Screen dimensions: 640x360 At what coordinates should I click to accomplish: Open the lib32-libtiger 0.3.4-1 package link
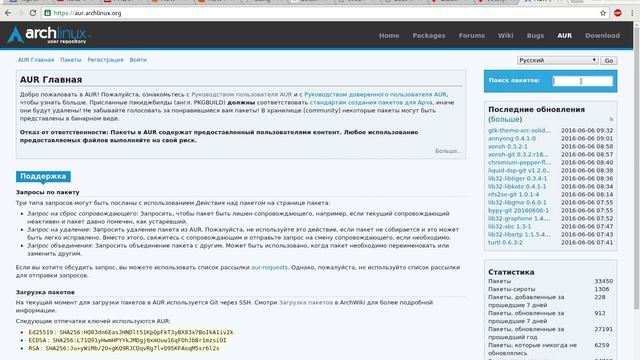coord(518,178)
